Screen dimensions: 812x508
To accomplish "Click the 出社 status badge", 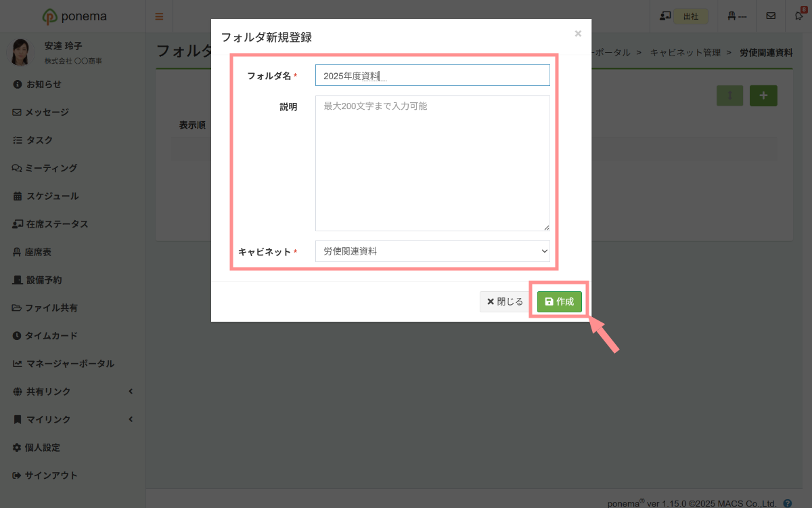I will click(x=691, y=16).
